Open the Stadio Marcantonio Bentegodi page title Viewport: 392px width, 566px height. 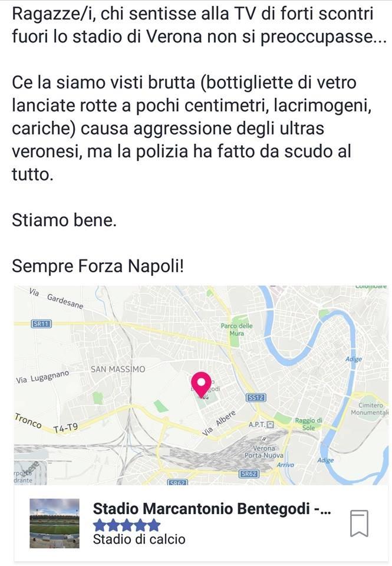pos(212,509)
